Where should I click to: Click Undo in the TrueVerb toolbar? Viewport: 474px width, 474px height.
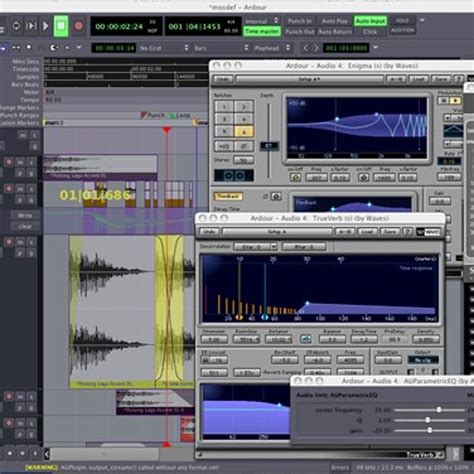coord(209,231)
